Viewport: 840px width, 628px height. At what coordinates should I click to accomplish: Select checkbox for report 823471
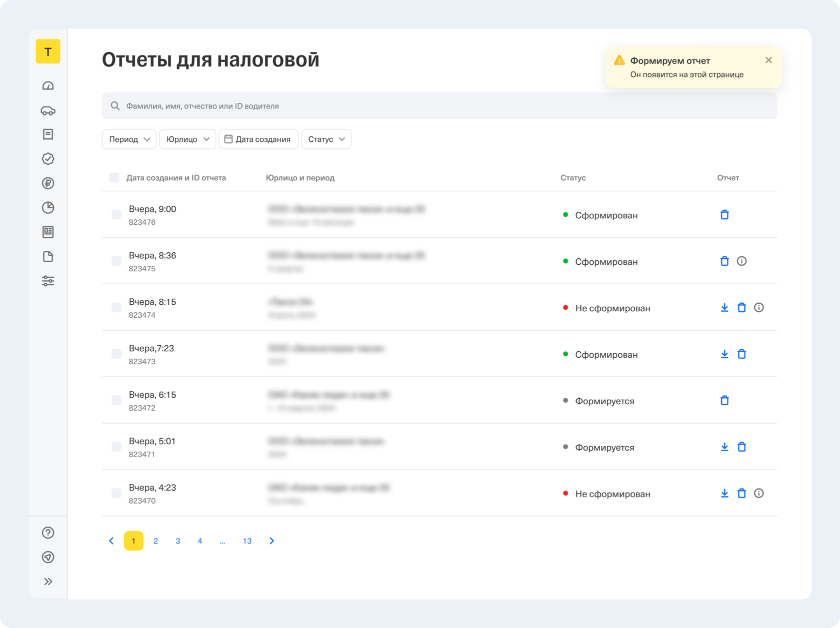click(116, 447)
